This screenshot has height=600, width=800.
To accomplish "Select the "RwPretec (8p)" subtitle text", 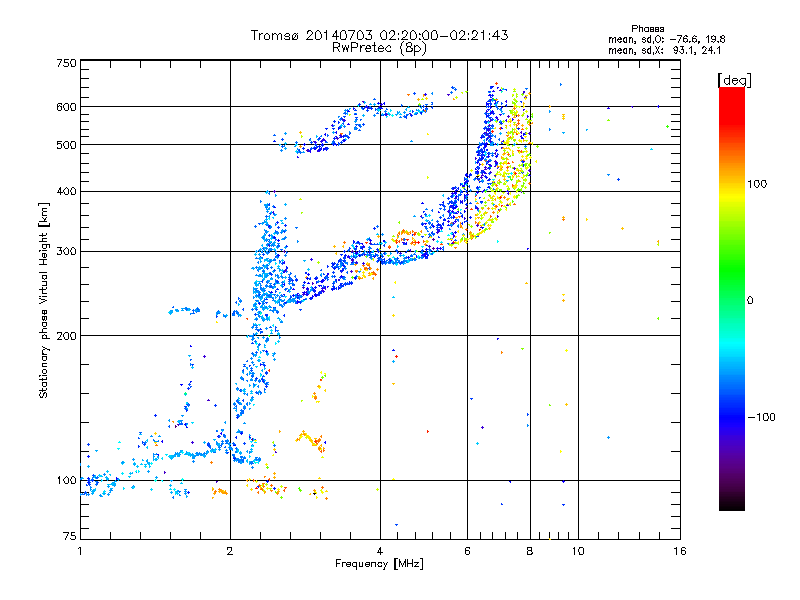I will click(x=379, y=48).
